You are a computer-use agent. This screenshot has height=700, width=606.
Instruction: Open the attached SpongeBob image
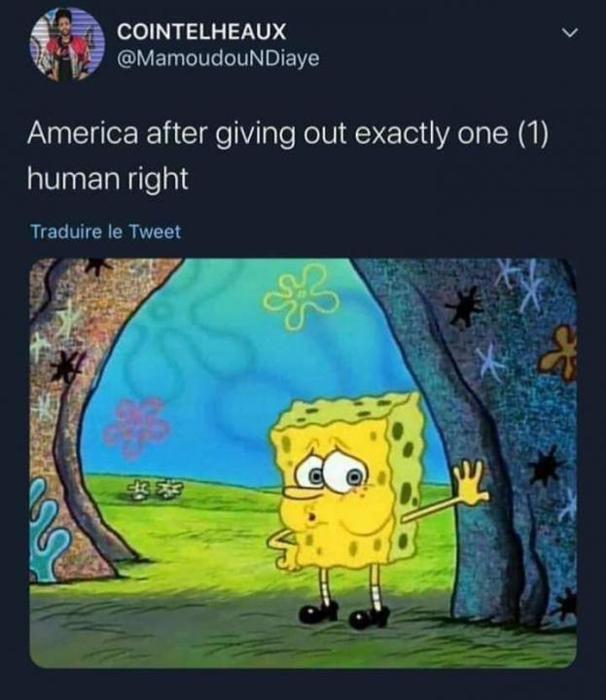click(303, 463)
